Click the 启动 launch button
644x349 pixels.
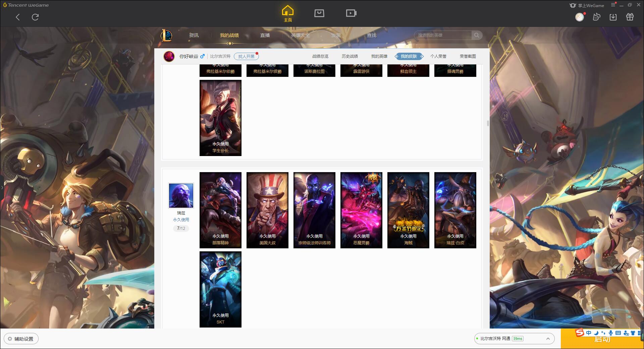pos(602,339)
